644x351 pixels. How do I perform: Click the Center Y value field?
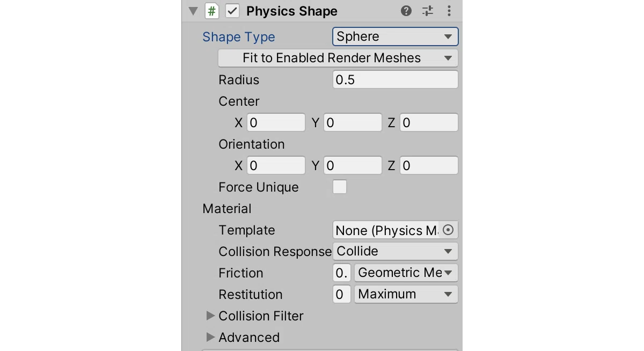tap(353, 122)
